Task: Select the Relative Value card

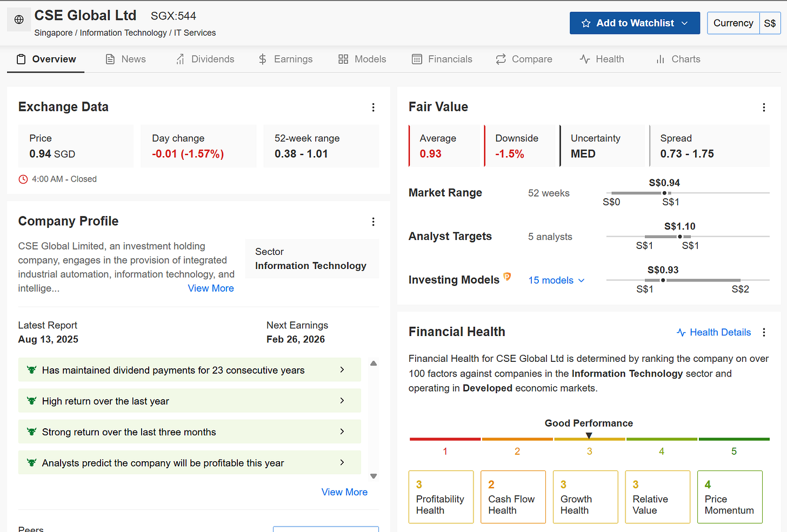Action: (658, 497)
